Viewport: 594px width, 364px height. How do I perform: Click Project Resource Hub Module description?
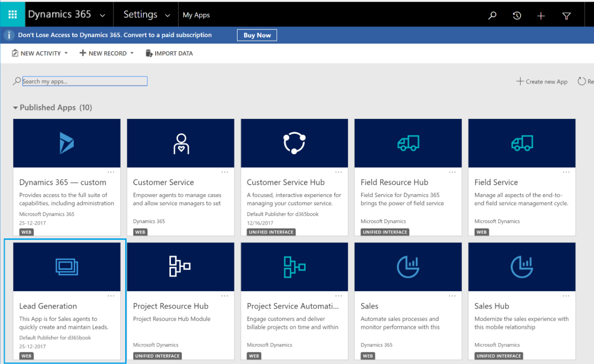[x=171, y=319]
